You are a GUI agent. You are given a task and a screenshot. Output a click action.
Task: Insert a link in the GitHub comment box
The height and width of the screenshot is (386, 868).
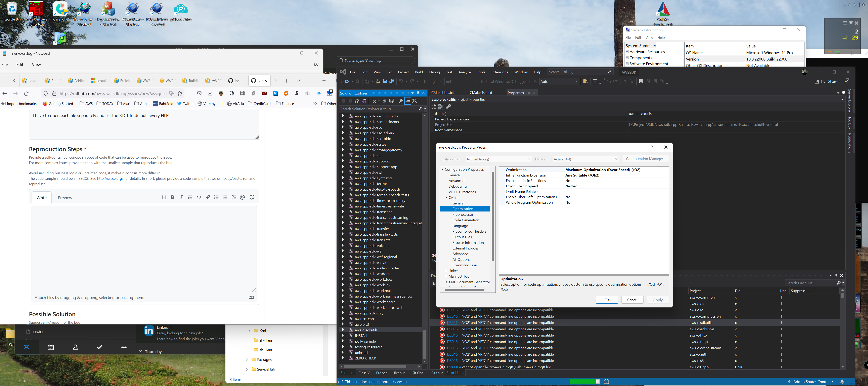click(208, 197)
